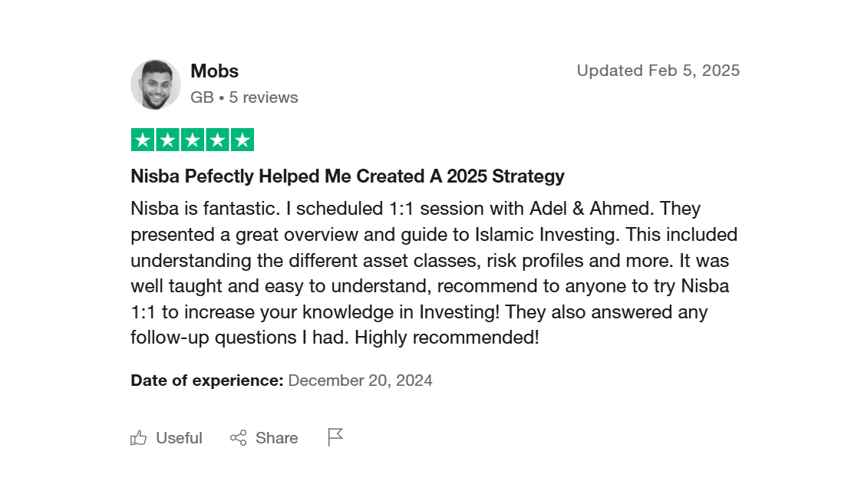Flag this review using the flag icon
Screen dimensions: 851x504
(335, 437)
